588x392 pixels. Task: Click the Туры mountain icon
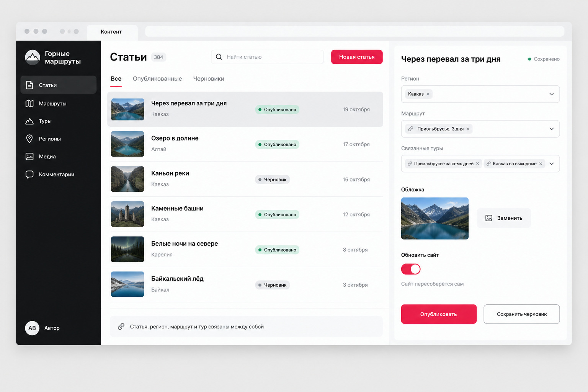coord(29,121)
